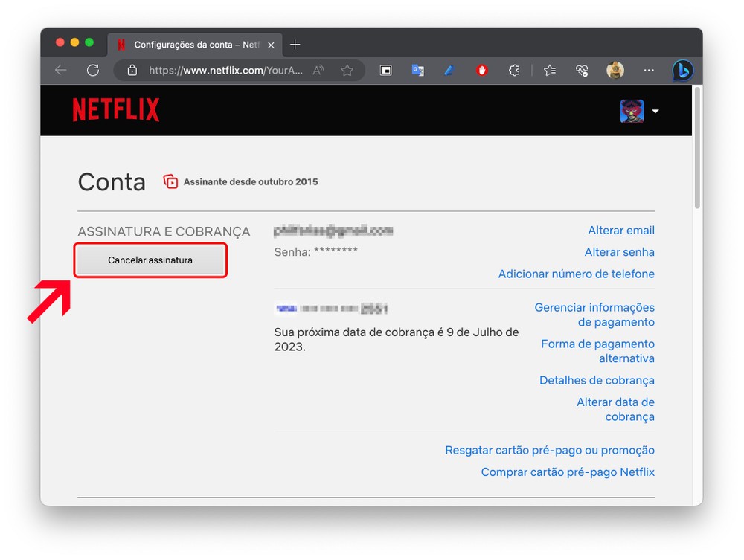Screen dimensions: 744x560
Task: Open the Edge browser profile avatar
Action: pos(615,70)
